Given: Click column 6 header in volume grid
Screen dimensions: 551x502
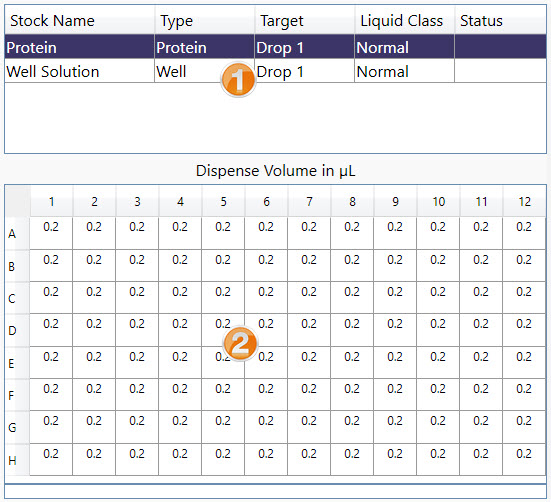Looking at the screenshot, I should (x=266, y=202).
